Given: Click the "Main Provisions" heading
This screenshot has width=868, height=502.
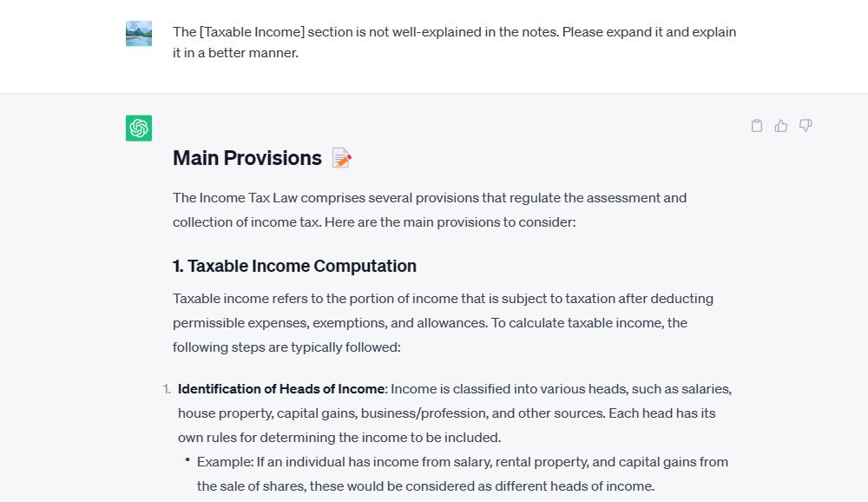Looking at the screenshot, I should (x=247, y=158).
